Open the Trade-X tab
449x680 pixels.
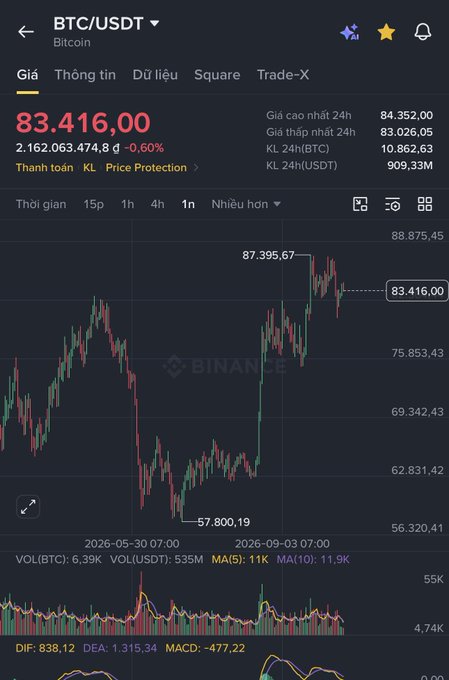[x=283, y=75]
